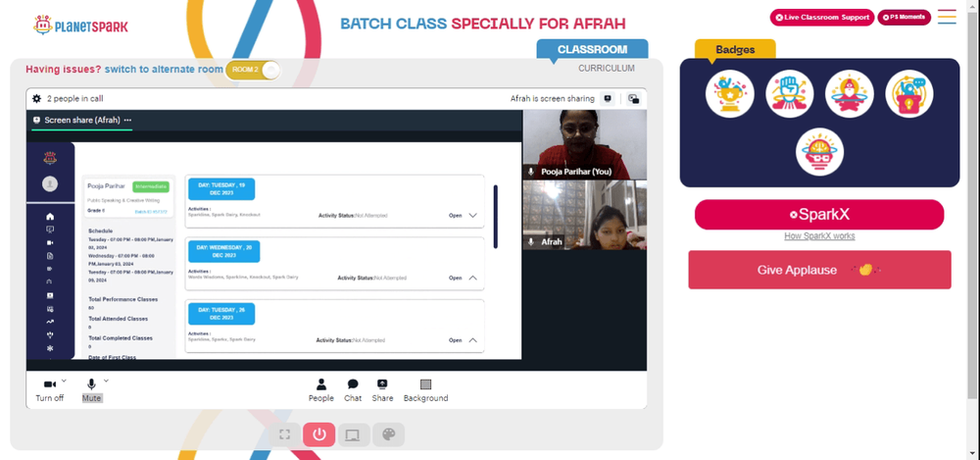This screenshot has width=980, height=460.
Task: Switch to the CURRICULUM tab
Action: 607,69
